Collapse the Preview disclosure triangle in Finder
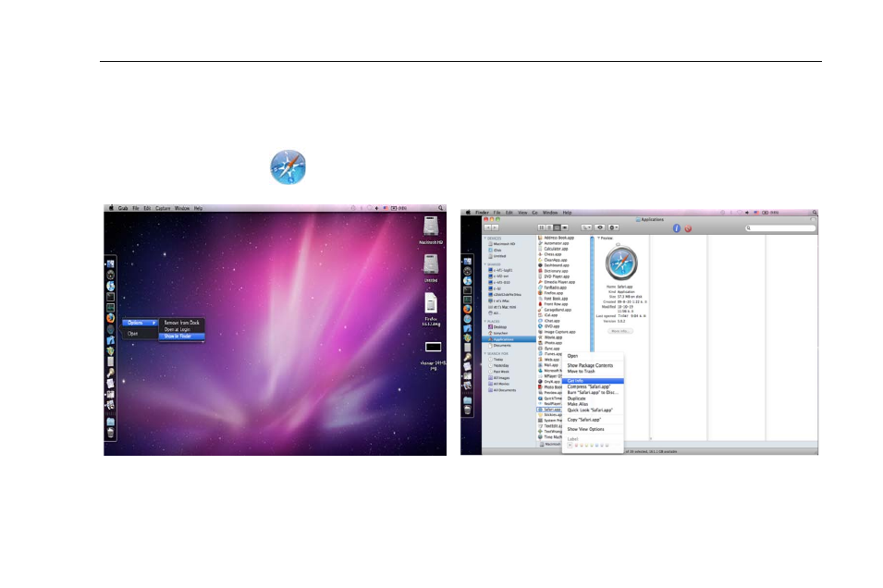Screen dimensions: 883x588 coord(598,239)
